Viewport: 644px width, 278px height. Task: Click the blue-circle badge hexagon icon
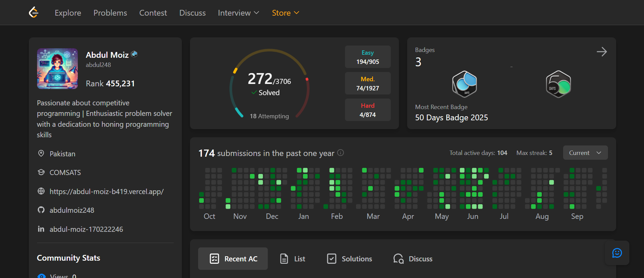pyautogui.click(x=464, y=84)
